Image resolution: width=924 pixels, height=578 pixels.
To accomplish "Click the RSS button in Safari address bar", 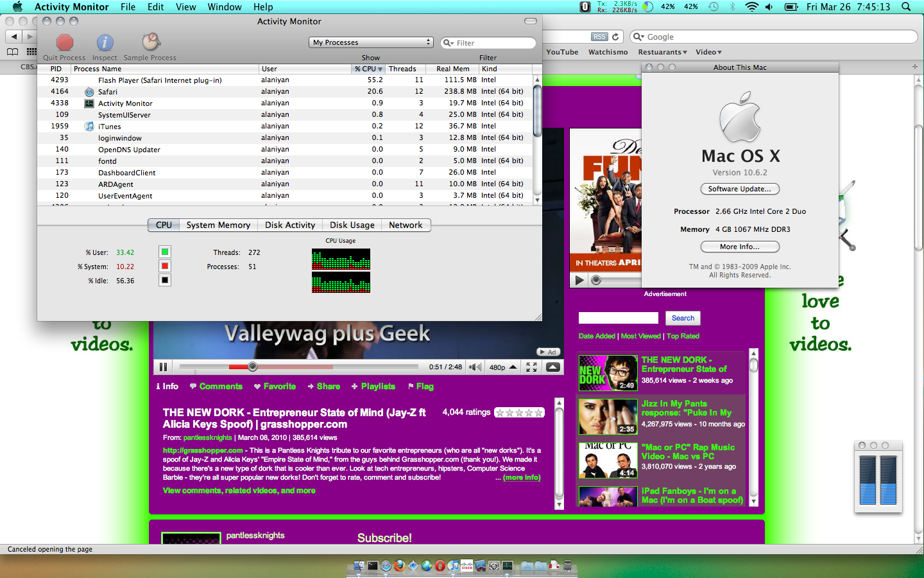I will point(599,37).
